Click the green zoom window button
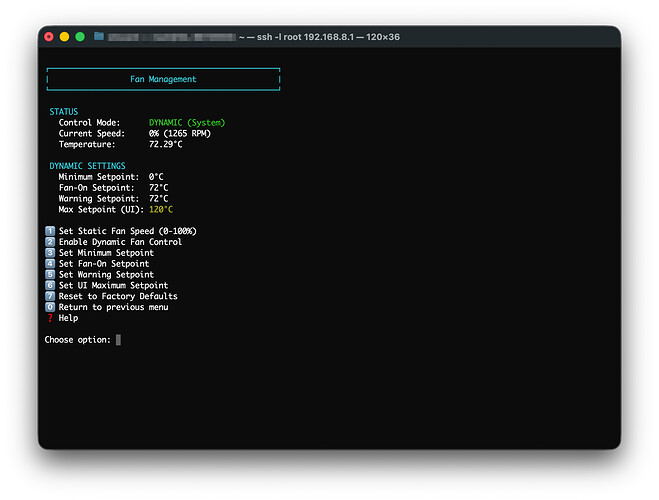 80,36
